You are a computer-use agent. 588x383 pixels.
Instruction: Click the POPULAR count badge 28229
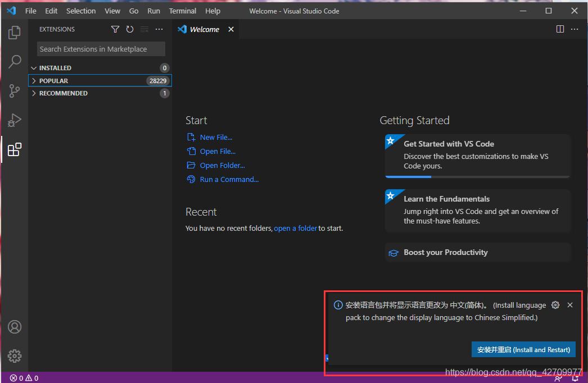(x=158, y=80)
